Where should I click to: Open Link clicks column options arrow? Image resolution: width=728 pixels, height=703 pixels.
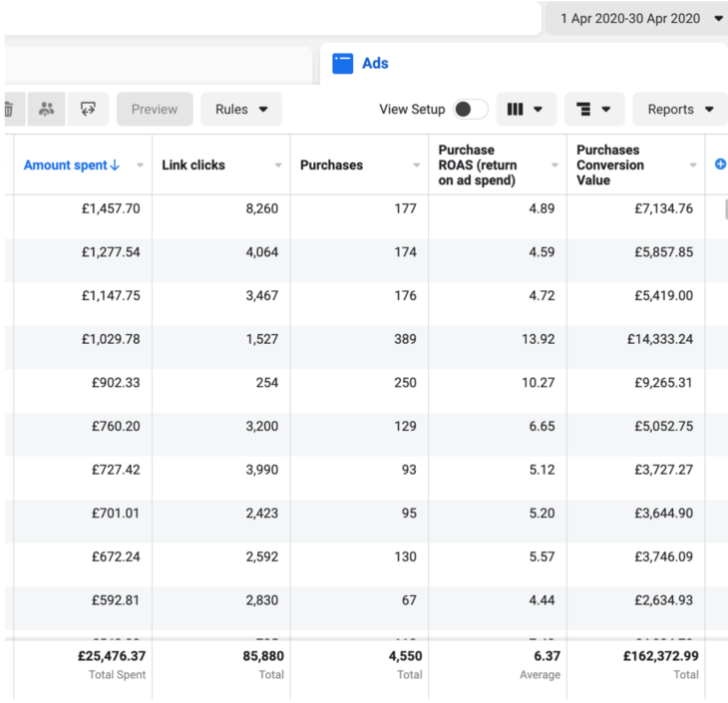click(x=278, y=166)
